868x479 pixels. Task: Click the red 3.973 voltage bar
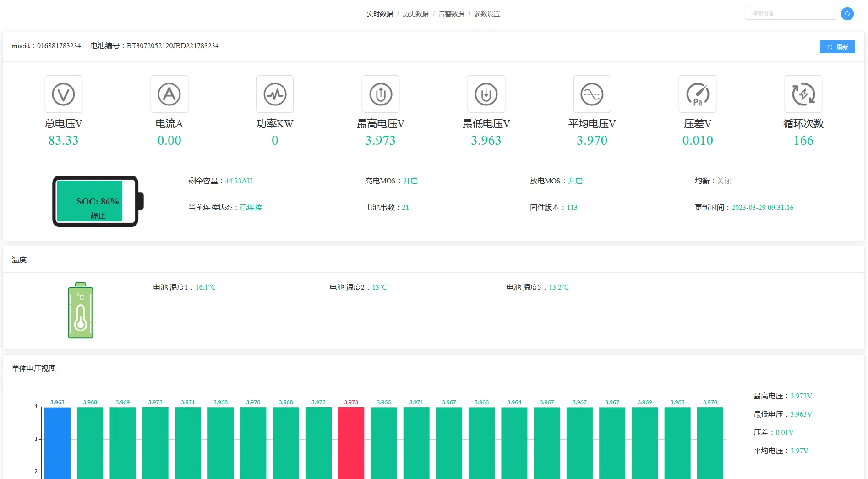tap(351, 442)
